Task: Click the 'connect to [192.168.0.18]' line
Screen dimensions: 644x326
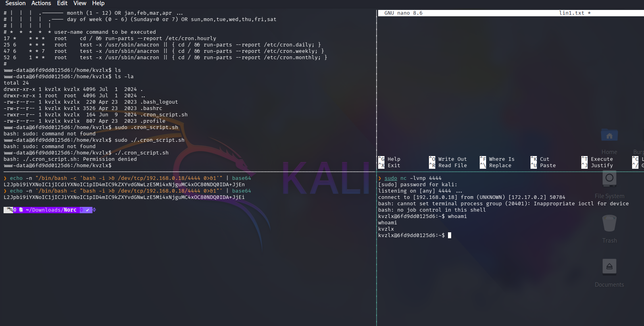Action: [x=472, y=197]
